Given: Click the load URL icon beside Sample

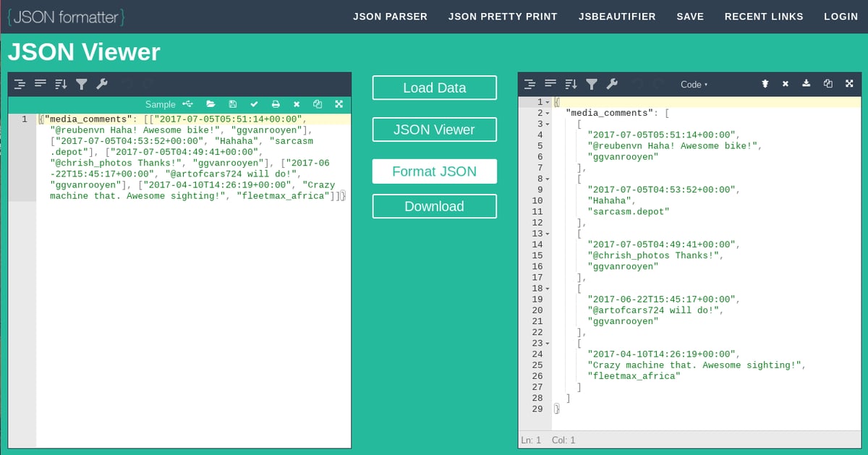Looking at the screenshot, I should pos(189,104).
